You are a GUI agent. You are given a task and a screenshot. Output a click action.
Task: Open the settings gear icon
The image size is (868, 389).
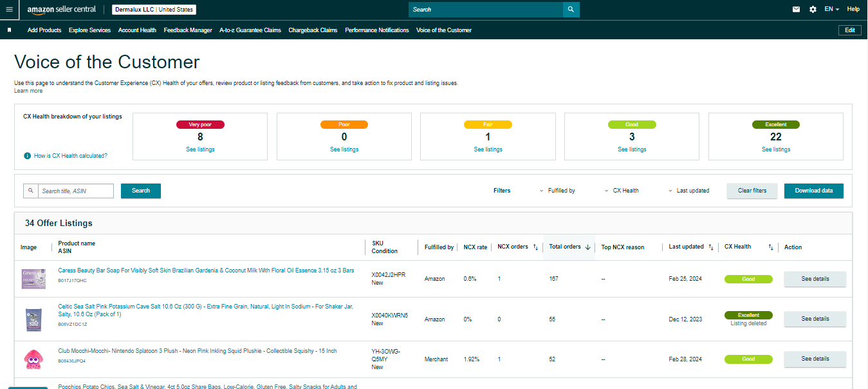(x=813, y=9)
